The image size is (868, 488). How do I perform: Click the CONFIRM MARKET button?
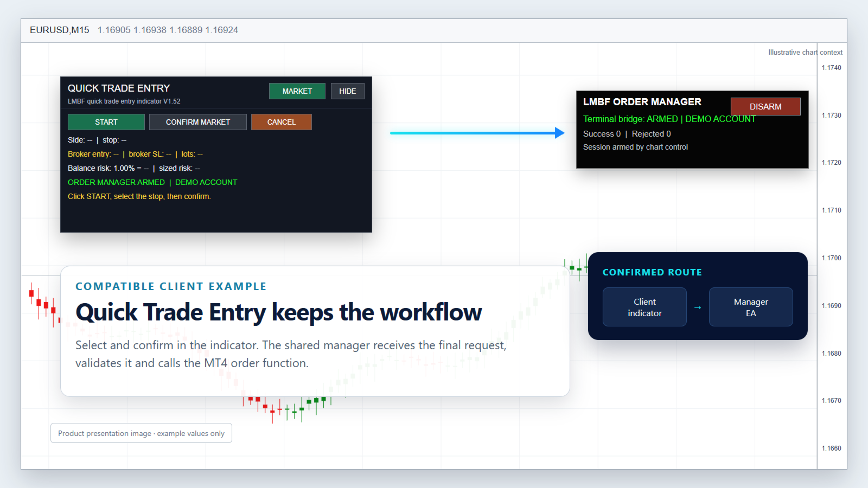click(198, 122)
